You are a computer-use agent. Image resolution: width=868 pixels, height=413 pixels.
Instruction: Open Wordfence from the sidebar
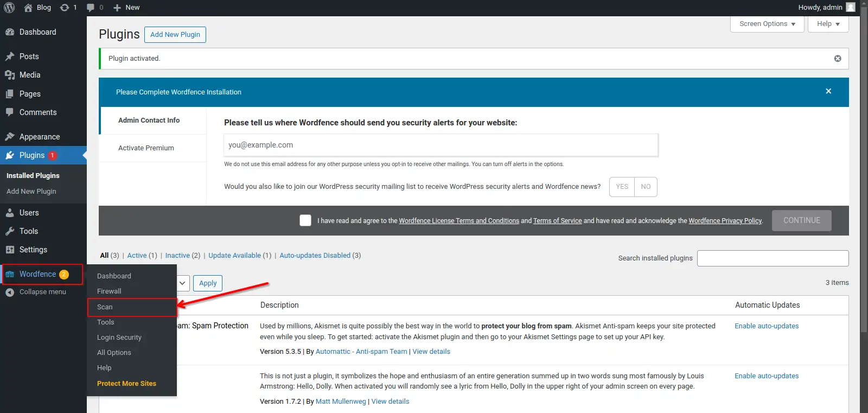[37, 274]
